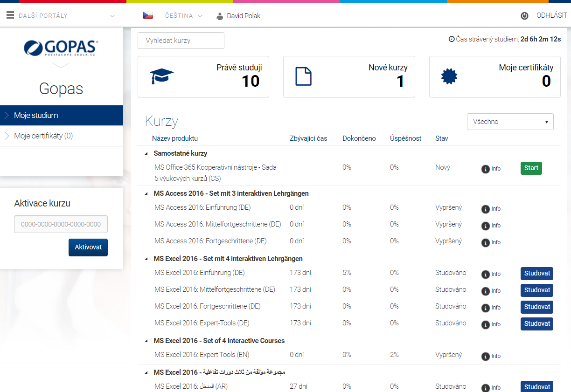Open the David Polak user menu
Screen dimensions: 571x392
pos(238,16)
